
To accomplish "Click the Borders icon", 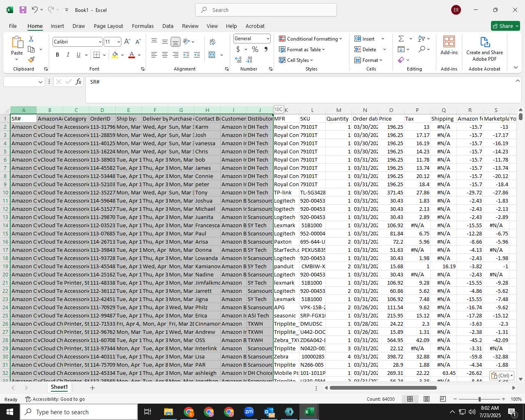I will click(97, 55).
